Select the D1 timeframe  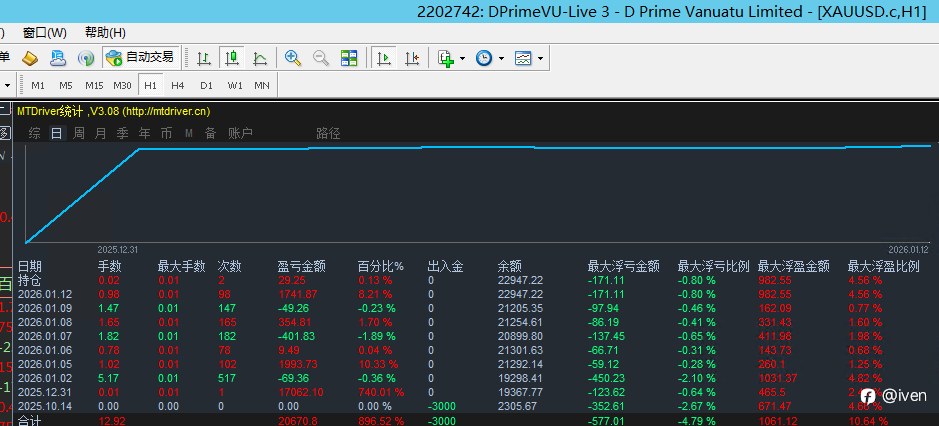pos(206,86)
